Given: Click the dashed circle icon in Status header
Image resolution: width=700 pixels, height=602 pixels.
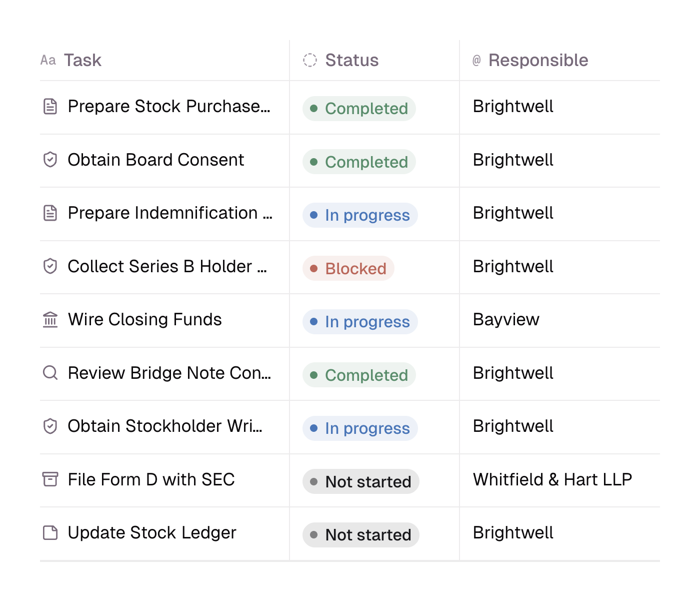Looking at the screenshot, I should point(310,61).
